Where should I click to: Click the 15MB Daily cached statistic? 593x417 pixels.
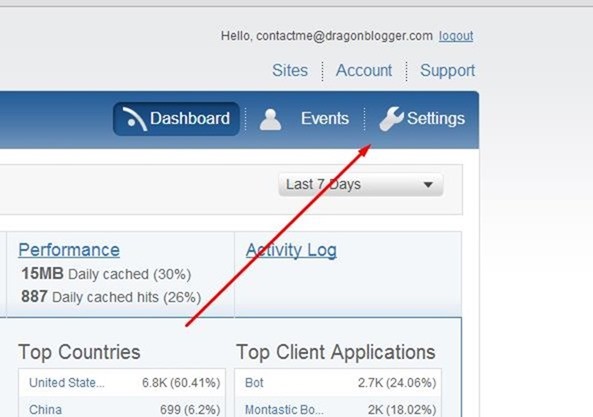point(106,274)
